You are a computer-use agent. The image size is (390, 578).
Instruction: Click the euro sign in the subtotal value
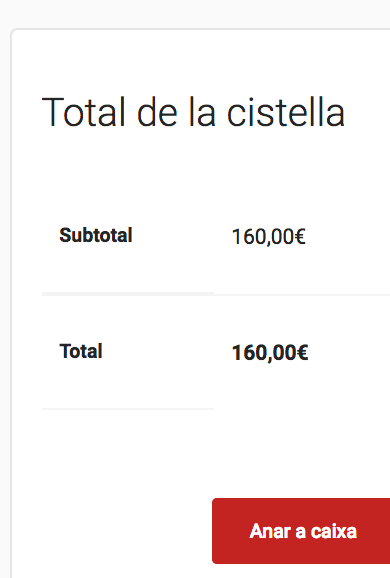coord(300,236)
